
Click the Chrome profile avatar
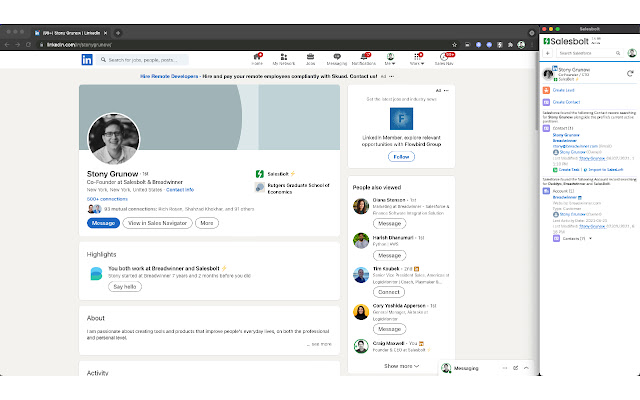521,44
